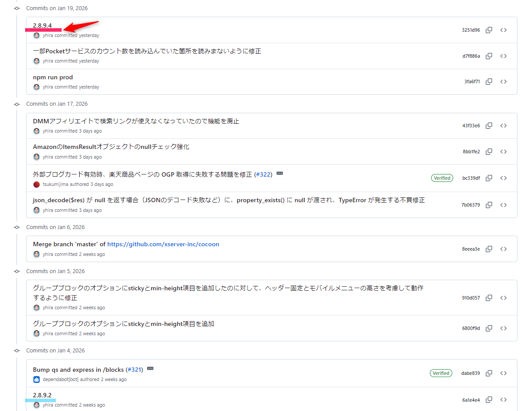
Task: Copy full SHA for commit 910d057
Action: [489, 298]
